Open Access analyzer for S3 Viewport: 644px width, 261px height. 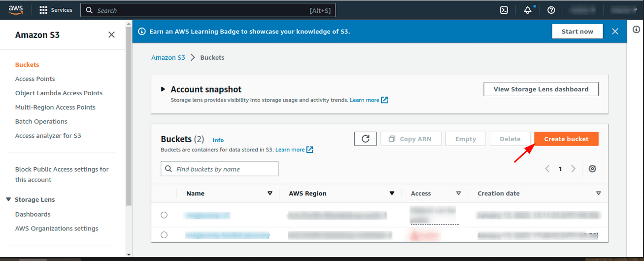(48, 136)
